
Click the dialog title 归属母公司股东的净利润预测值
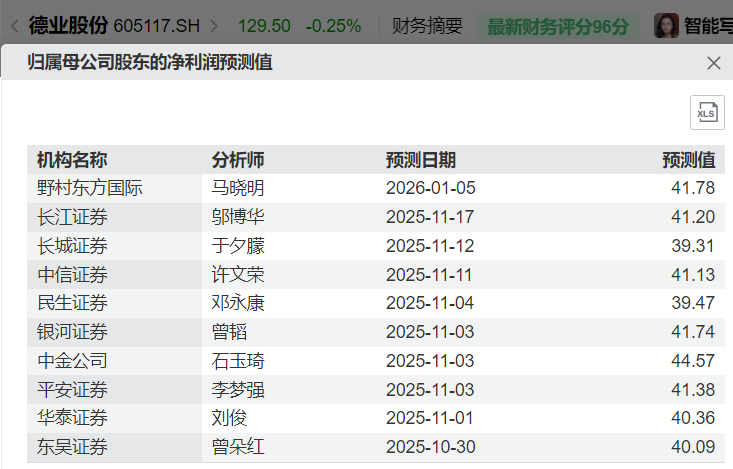[150, 62]
